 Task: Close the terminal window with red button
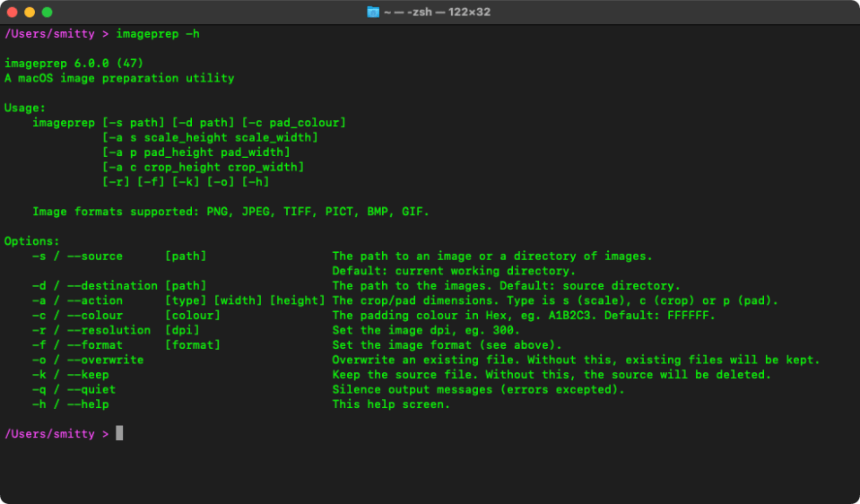(12, 13)
